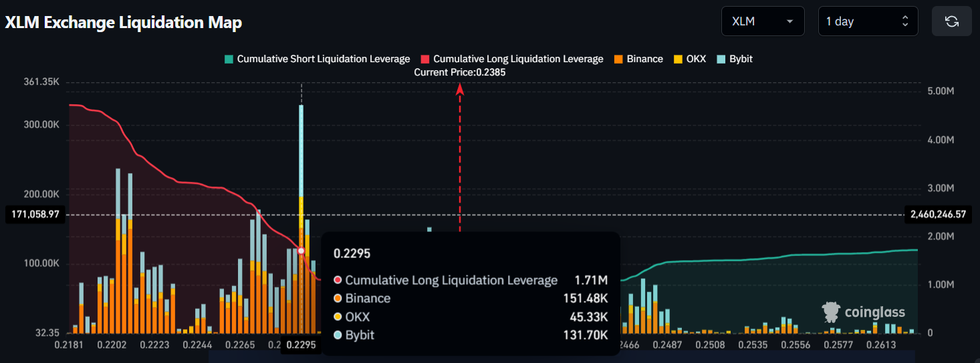Click the red Cumulative Long legend swatch
Screen dimensions: 980x363
[x=425, y=59]
